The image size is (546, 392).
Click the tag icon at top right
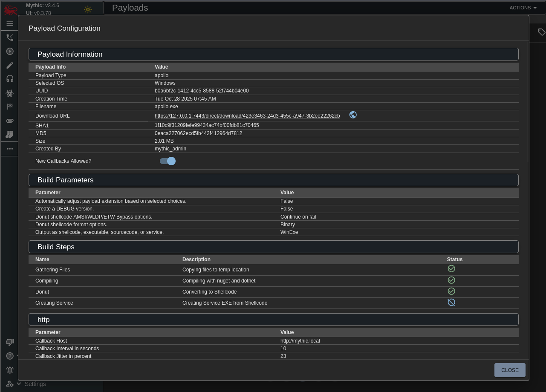click(541, 32)
